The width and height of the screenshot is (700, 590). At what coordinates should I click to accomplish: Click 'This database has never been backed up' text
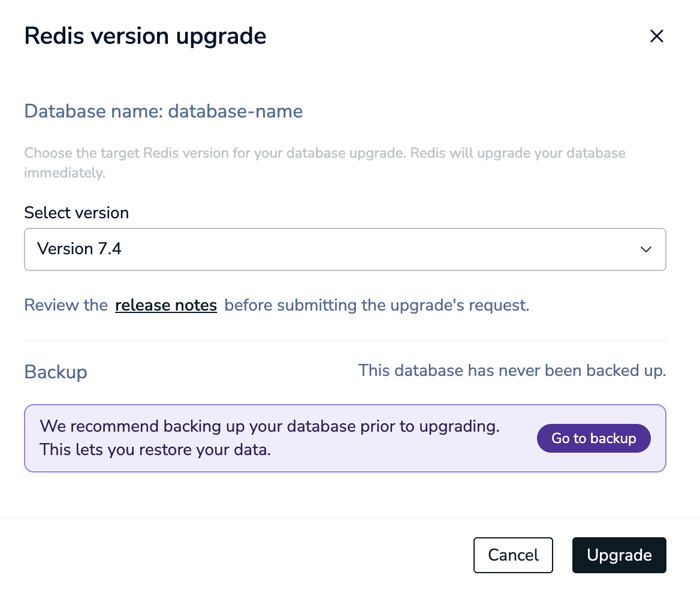tap(512, 371)
